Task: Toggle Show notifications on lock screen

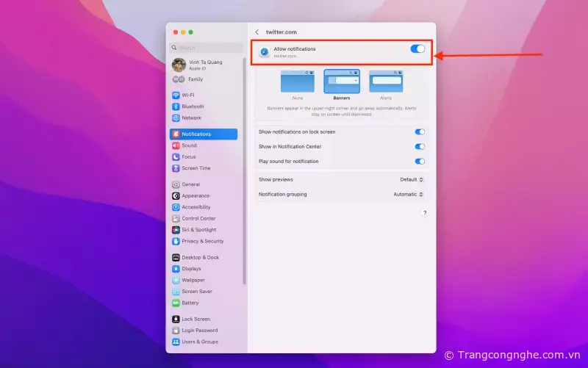Action: [420, 132]
